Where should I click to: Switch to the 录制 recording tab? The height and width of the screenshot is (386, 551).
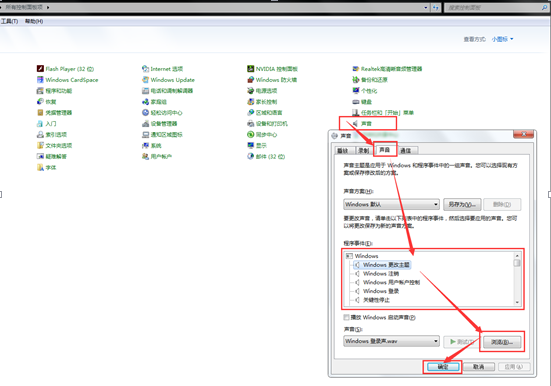364,150
